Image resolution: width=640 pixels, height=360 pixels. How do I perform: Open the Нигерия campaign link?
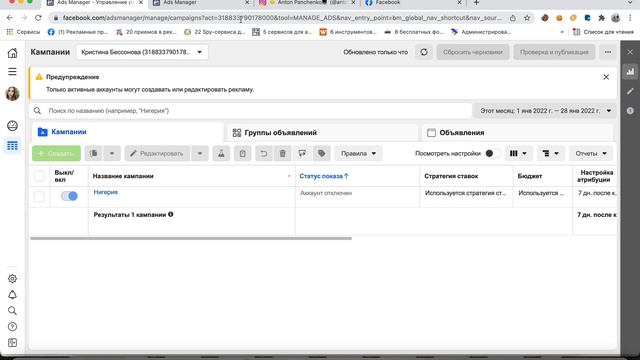106,192
